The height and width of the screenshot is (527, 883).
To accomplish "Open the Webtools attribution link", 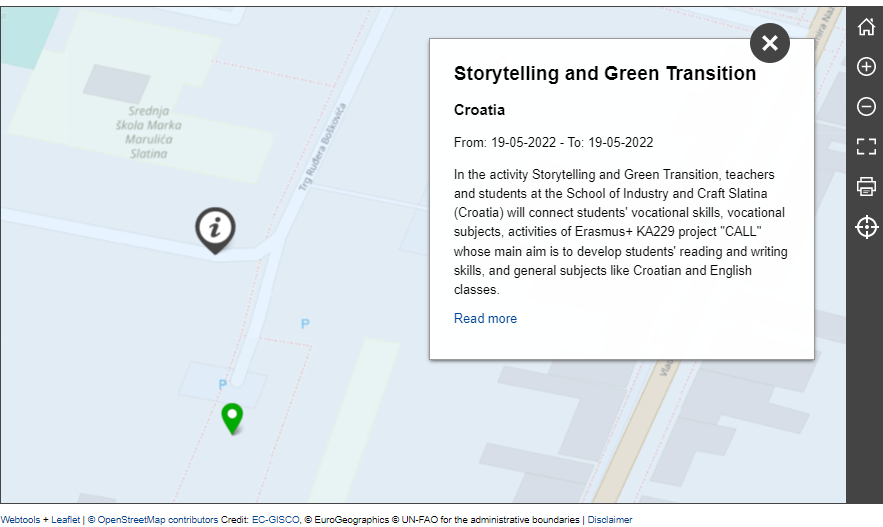I will [20, 520].
